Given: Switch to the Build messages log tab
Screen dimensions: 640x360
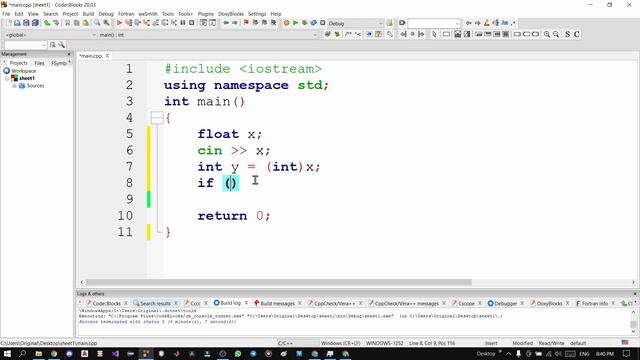Looking at the screenshot, I should (x=278, y=303).
